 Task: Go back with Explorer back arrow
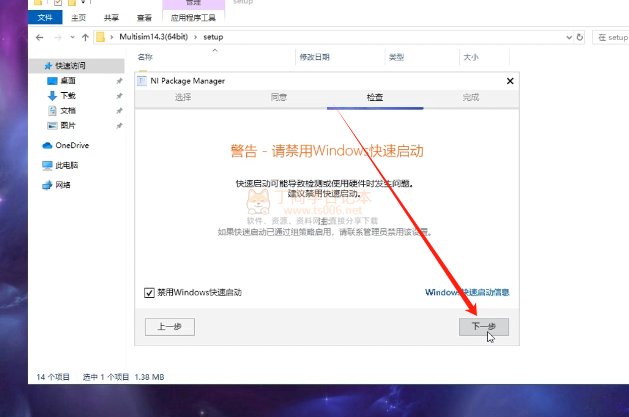[39, 37]
